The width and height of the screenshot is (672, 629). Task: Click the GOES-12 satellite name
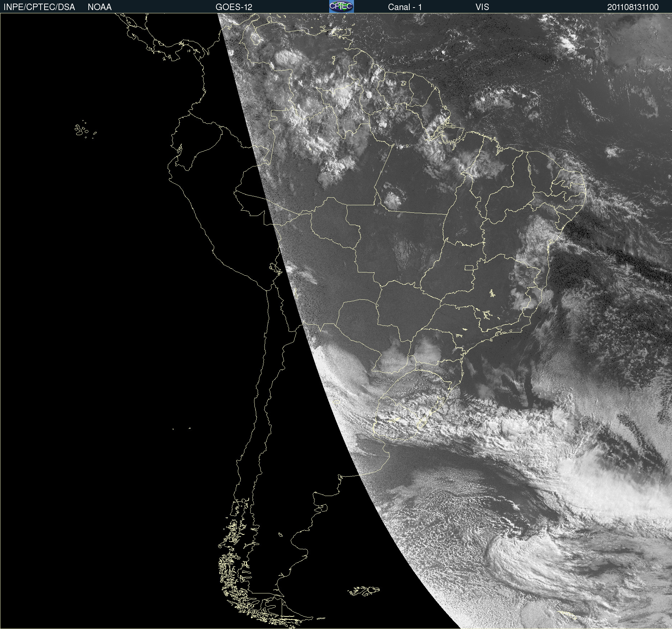234,7
